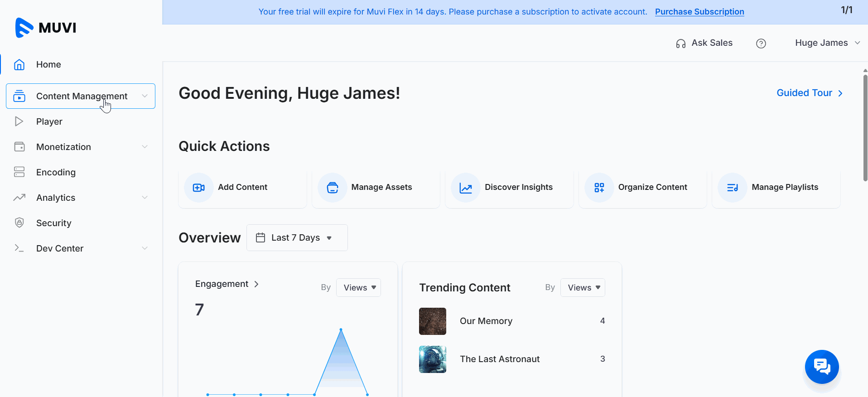Open the help question mark icon
The height and width of the screenshot is (397, 868).
point(761,44)
